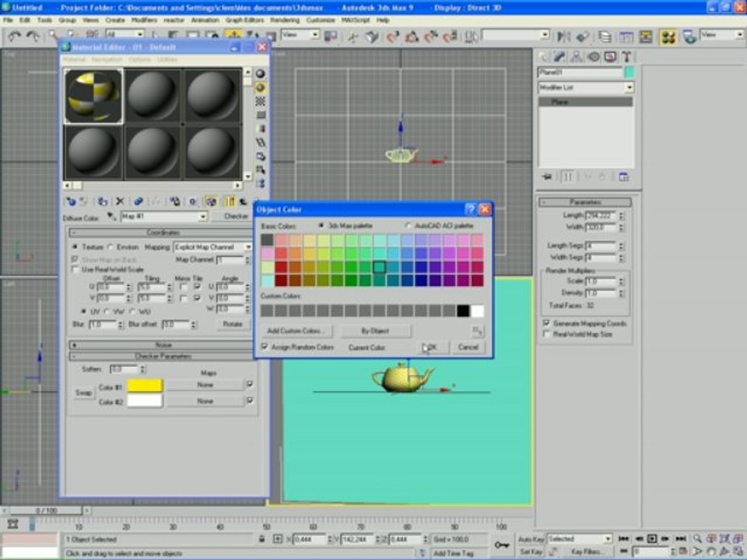Collapse the Coordinates rollout
This screenshot has width=747, height=560.
coord(163,233)
